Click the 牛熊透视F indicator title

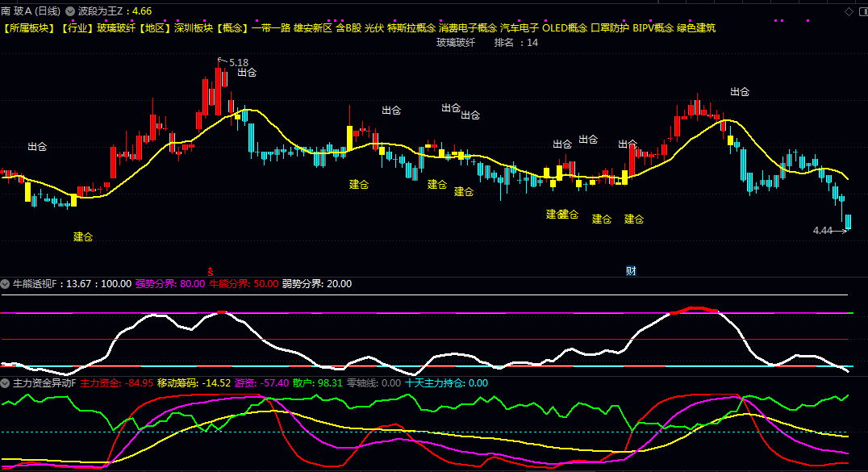(35, 284)
